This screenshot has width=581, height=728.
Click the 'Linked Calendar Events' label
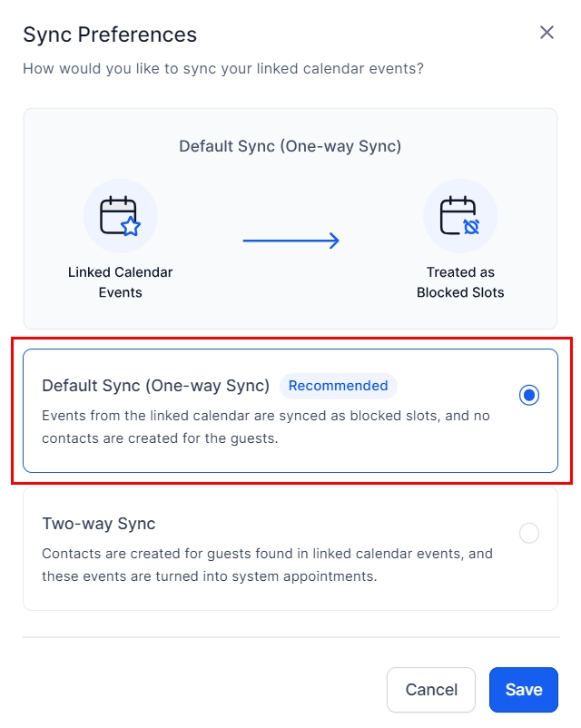pos(120,282)
